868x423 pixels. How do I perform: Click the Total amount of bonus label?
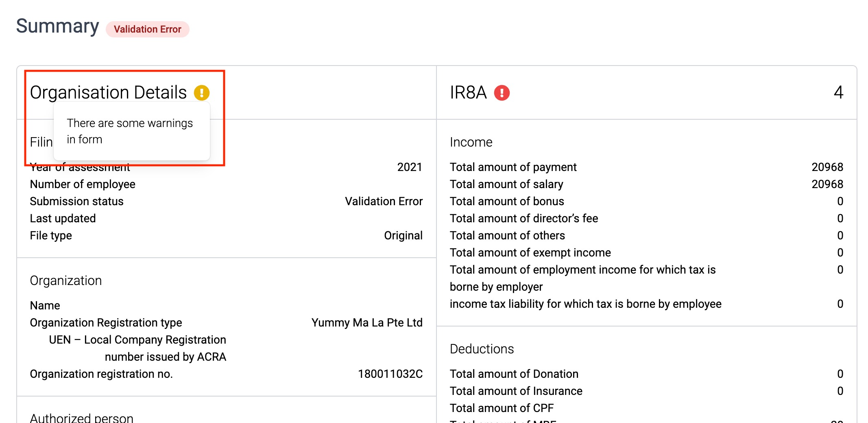point(507,201)
